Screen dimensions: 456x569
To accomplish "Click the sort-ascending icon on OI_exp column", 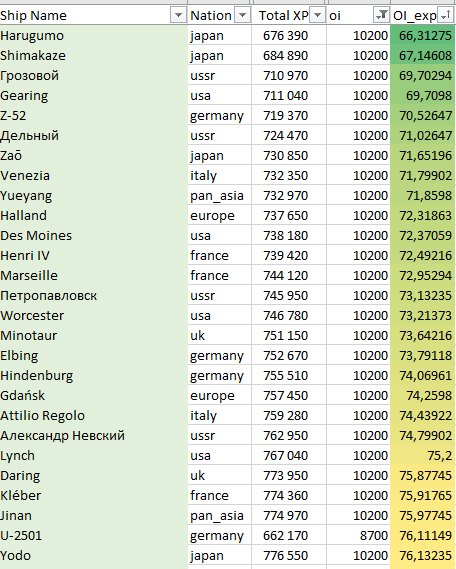I will (x=445, y=15).
